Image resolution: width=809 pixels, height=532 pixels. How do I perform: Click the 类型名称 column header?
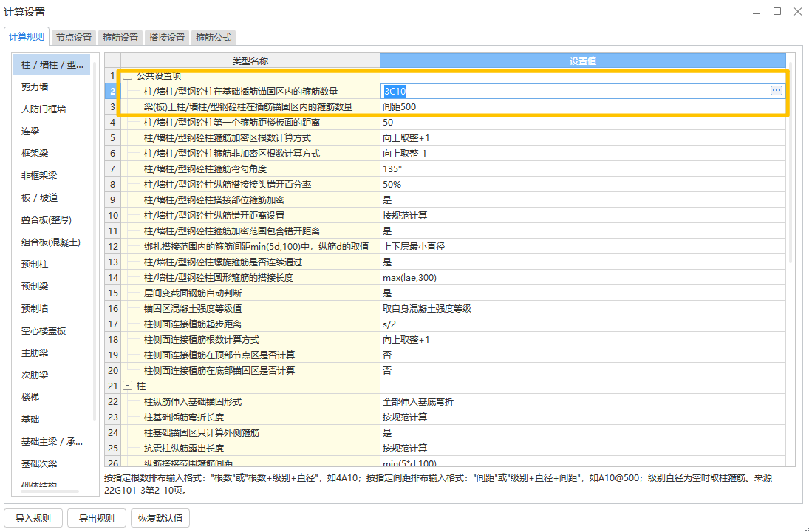click(x=250, y=61)
